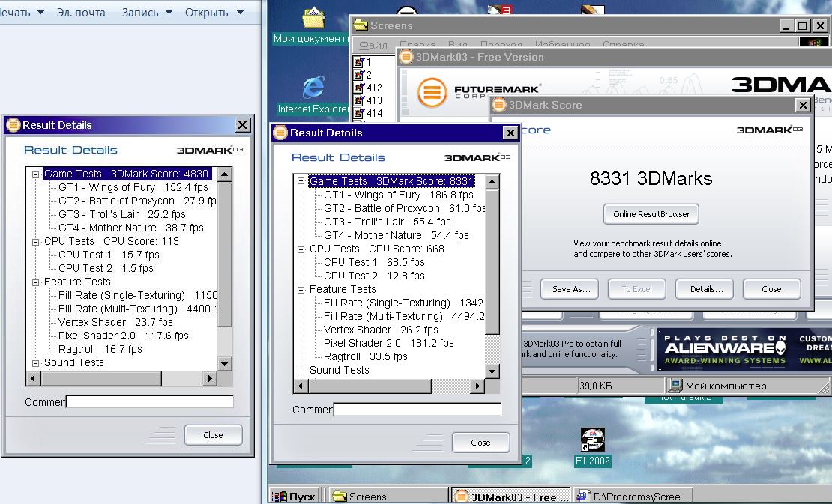This screenshot has width=832, height=504.
Task: Collapse CPU Tests node in left Result Details
Action: tap(35, 242)
